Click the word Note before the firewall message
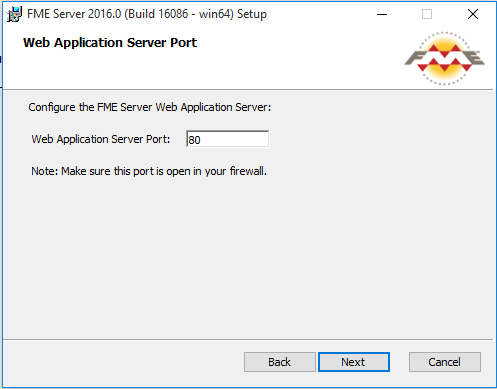The height and width of the screenshot is (389, 497). [x=44, y=171]
